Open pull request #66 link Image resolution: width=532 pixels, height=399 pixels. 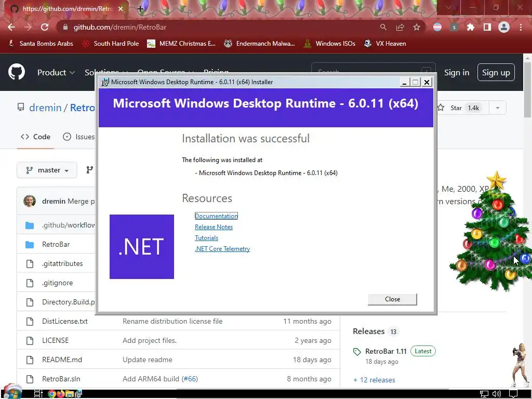(189, 379)
